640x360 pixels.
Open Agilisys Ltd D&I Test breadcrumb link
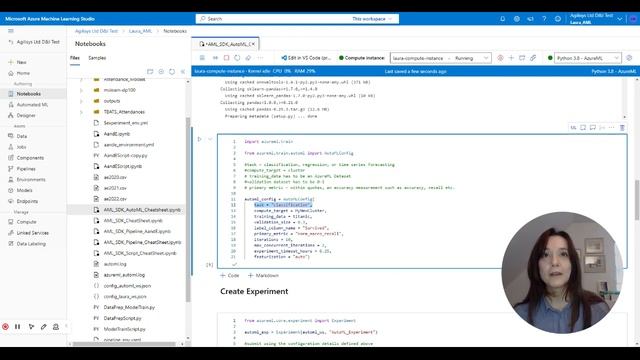96,31
